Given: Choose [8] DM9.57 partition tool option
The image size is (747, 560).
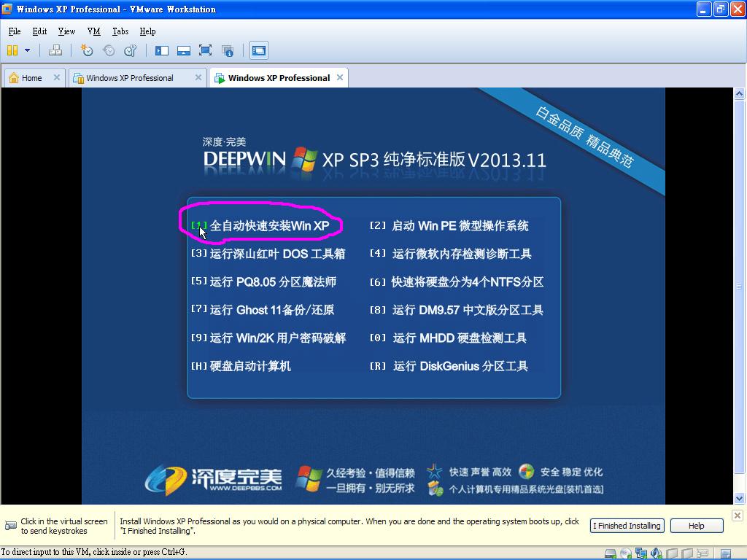Looking at the screenshot, I should pyautogui.click(x=457, y=310).
